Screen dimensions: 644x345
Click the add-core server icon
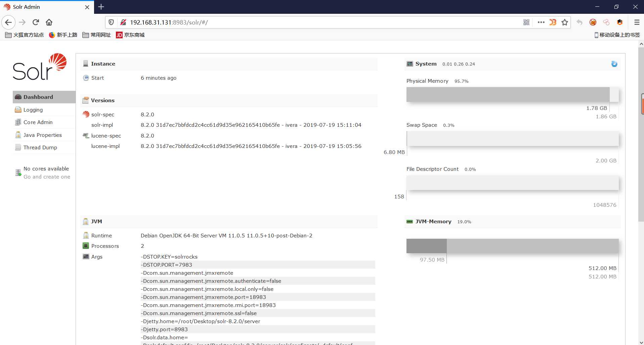(18, 172)
